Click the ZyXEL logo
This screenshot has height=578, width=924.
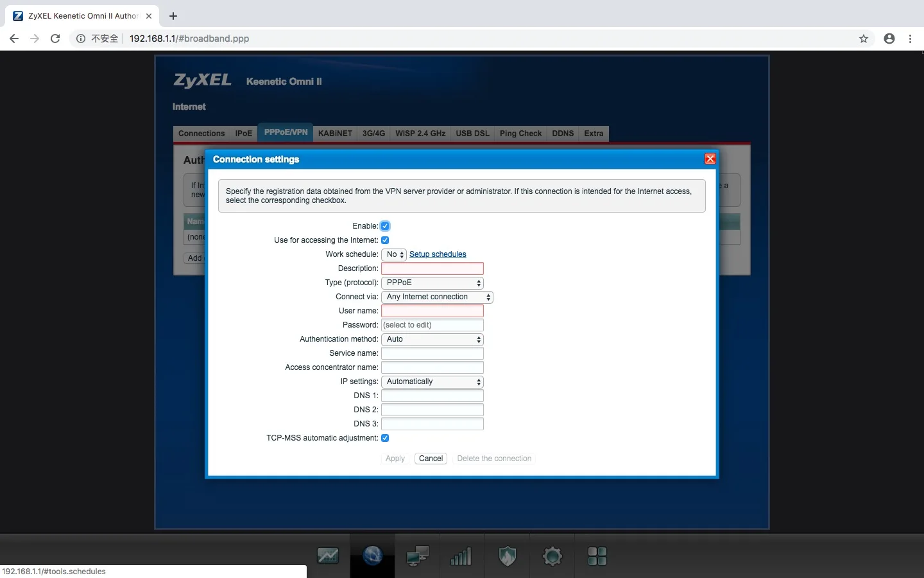click(x=203, y=80)
